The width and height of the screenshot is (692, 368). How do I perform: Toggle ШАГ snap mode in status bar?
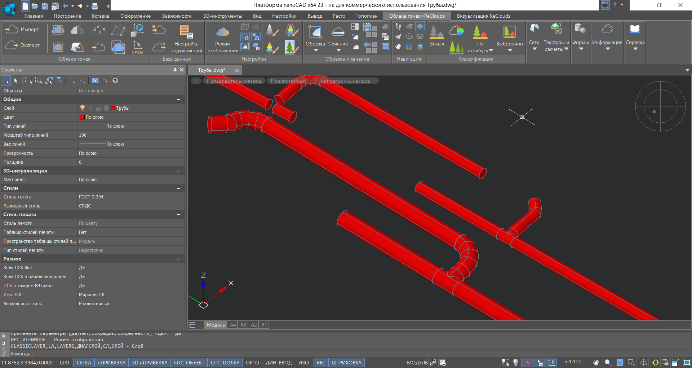click(64, 363)
